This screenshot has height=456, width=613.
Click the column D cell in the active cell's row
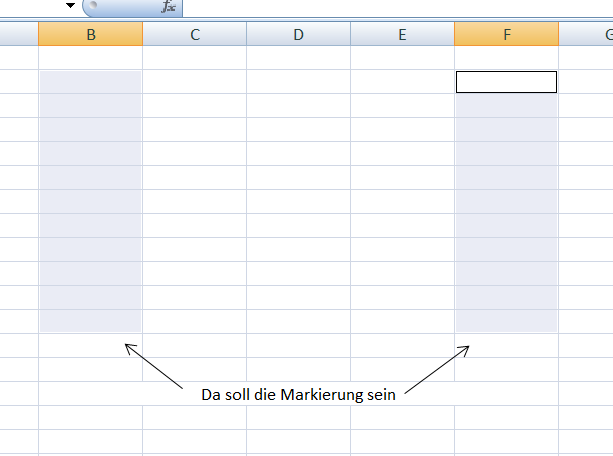[299, 82]
